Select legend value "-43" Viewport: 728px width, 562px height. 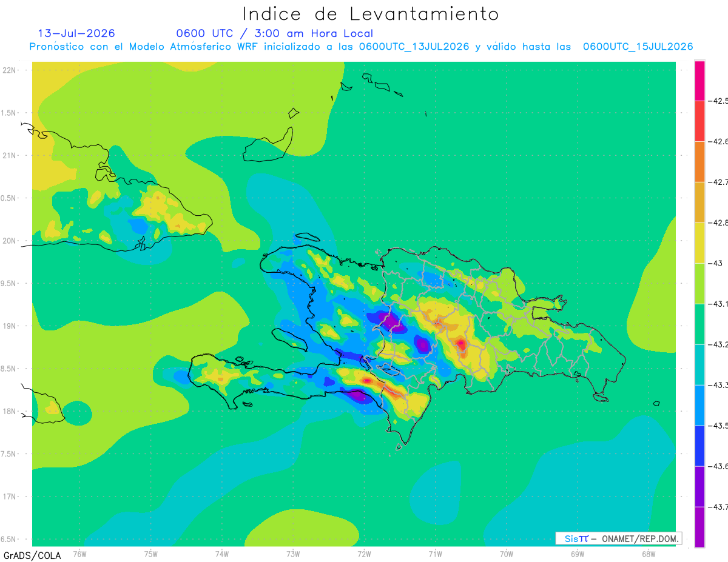coord(715,263)
